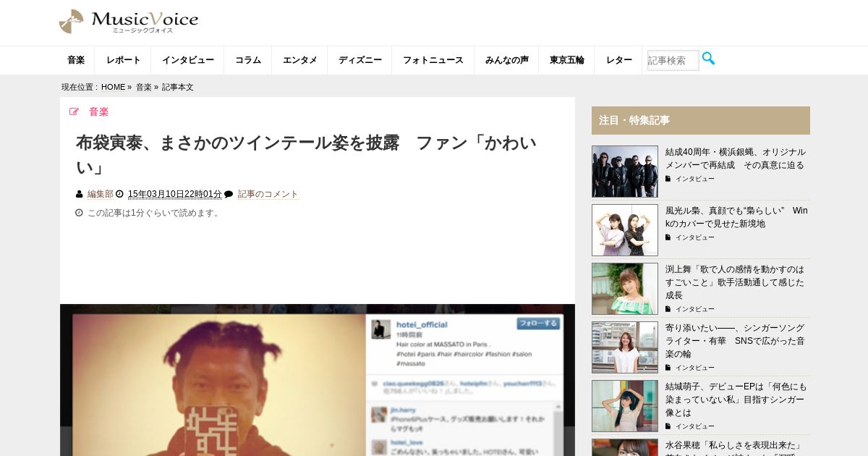Open 結成40周年・横浜銀蝿 article link
Image resolution: width=868 pixels, height=456 pixels.
point(735,159)
